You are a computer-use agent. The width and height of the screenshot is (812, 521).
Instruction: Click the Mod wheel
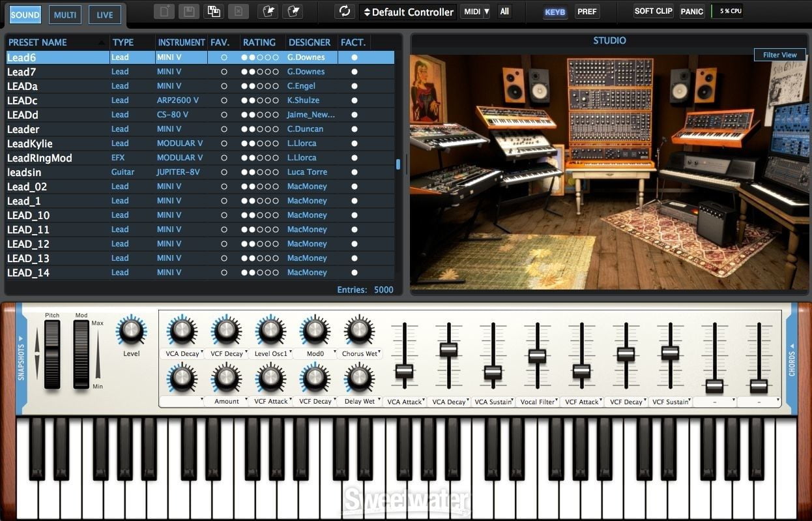(81, 354)
